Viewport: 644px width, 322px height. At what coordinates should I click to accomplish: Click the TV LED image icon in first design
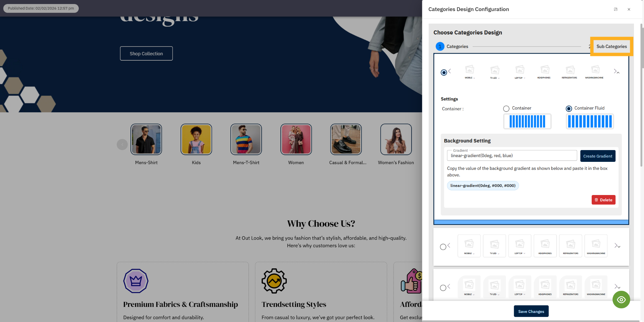coord(495,70)
